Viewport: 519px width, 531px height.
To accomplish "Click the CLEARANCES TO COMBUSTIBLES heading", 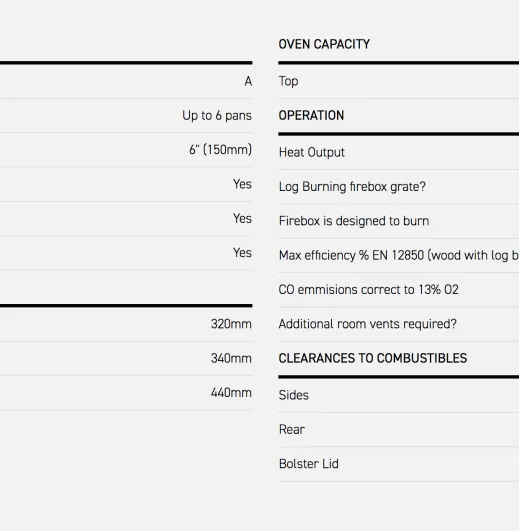I will pyautogui.click(x=373, y=358).
